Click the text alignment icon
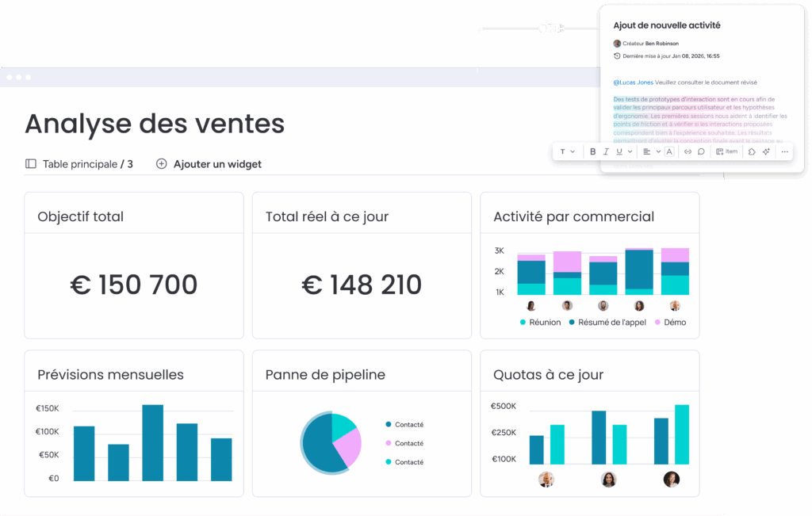This screenshot has height=516, width=812. coord(646,151)
